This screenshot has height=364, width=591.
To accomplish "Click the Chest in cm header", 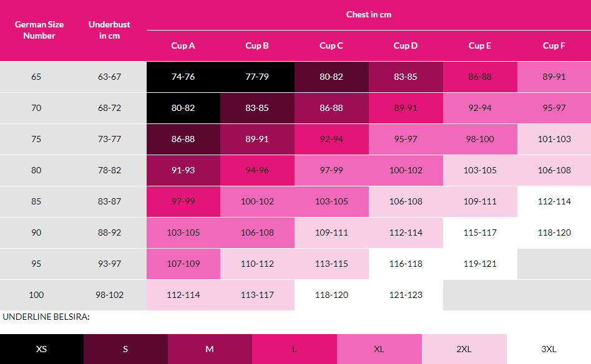I will click(x=369, y=14).
